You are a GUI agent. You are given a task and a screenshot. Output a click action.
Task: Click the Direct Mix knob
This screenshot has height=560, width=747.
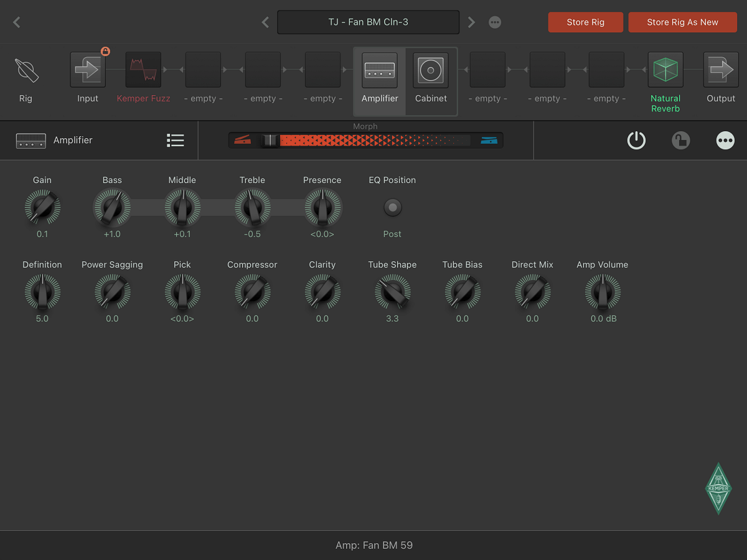(x=533, y=292)
